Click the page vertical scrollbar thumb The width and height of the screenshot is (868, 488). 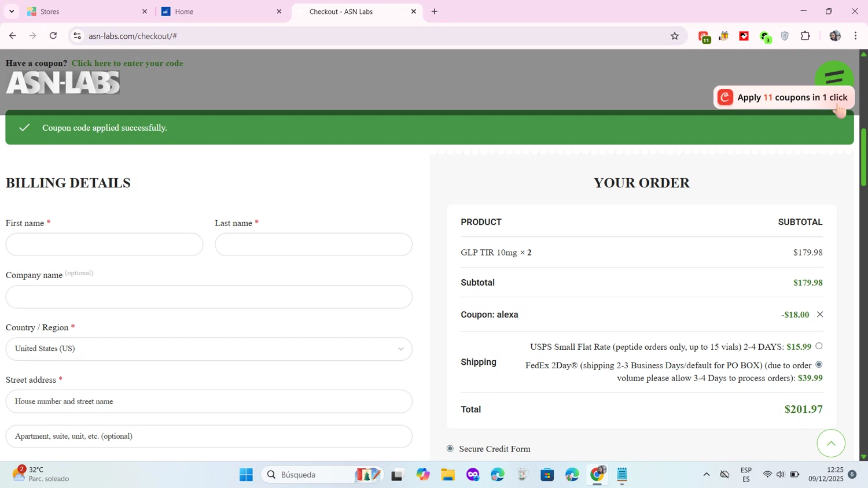pos(863,157)
